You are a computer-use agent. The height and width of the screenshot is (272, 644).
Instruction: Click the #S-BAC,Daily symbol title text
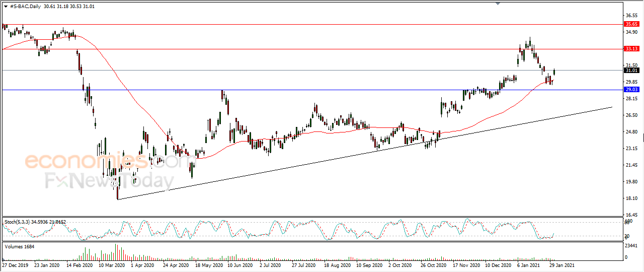26,6
